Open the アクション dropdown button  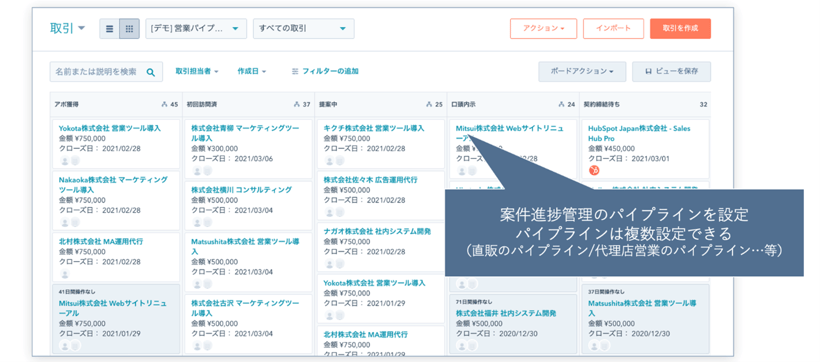pos(543,29)
